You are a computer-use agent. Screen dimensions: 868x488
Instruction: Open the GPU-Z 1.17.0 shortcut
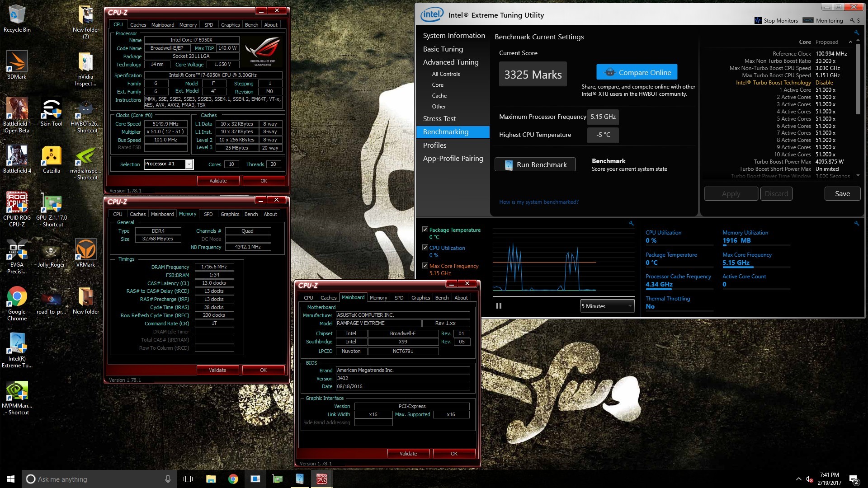[51, 209]
